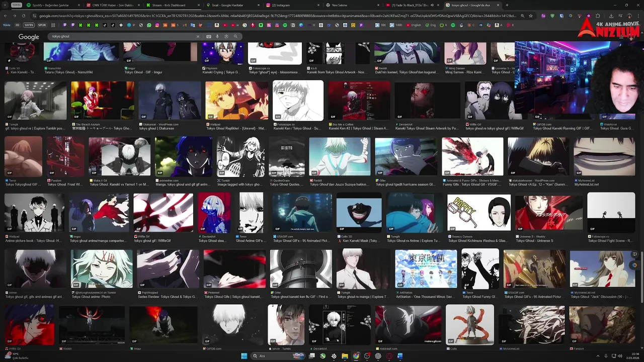Open the tab search dropdown arrow
Screen dimensions: 644x362
(x=6, y=5)
